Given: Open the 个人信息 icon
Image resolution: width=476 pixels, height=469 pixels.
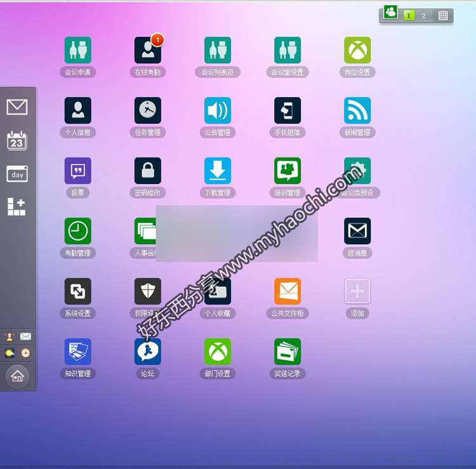Looking at the screenshot, I should click(77, 110).
